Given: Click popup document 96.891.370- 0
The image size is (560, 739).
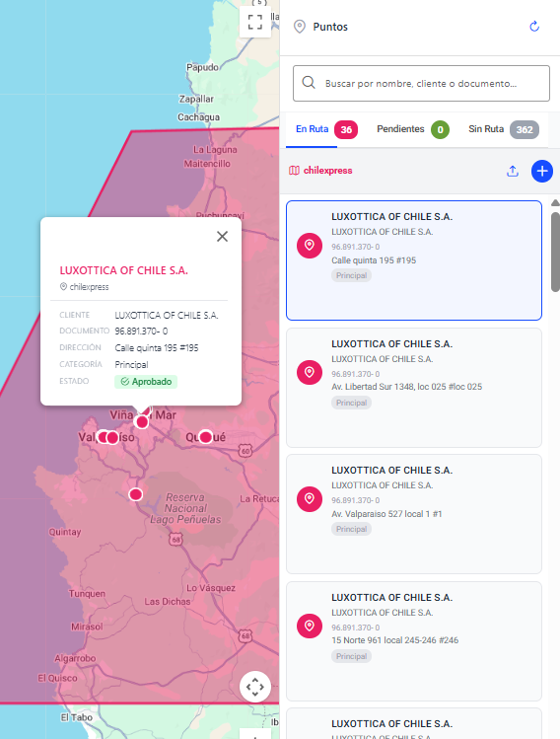Looking at the screenshot, I should 141,332.
